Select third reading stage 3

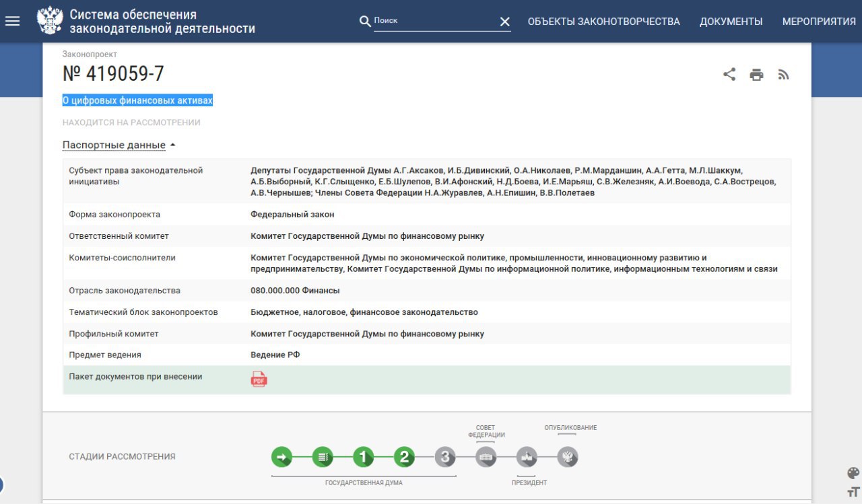click(445, 458)
